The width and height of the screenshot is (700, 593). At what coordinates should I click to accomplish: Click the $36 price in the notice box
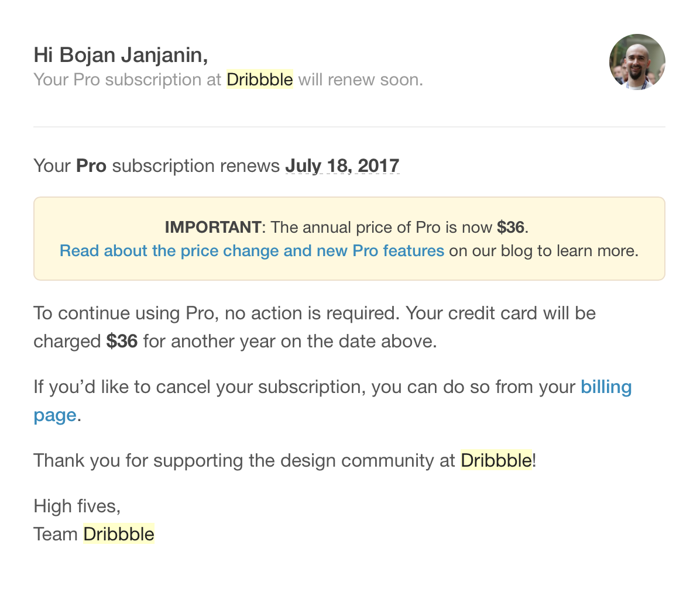[510, 227]
